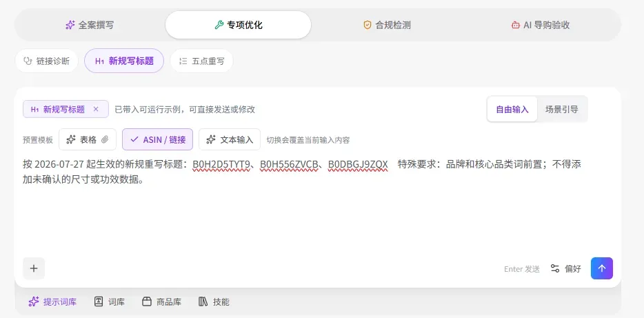Open the 词库 word library

coord(109,302)
